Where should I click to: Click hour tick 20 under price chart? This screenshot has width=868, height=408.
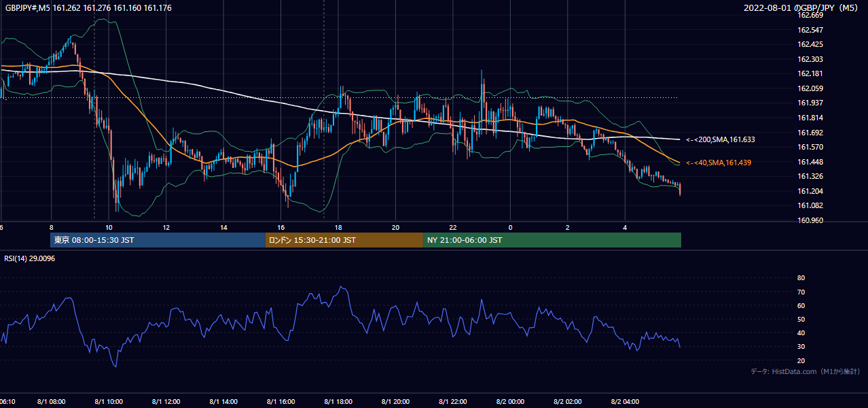point(395,227)
